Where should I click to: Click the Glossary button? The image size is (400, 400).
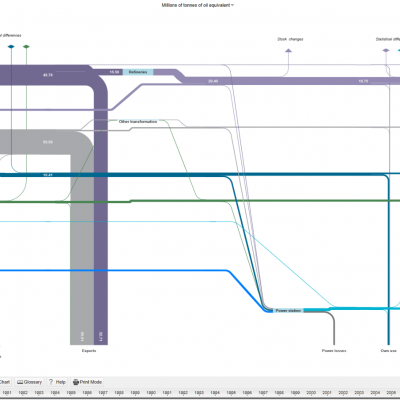[x=30, y=382]
